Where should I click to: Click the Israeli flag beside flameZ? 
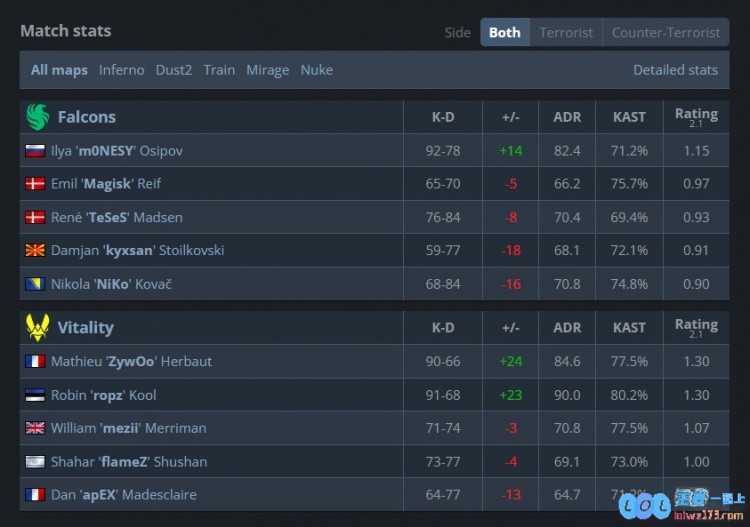click(x=35, y=461)
